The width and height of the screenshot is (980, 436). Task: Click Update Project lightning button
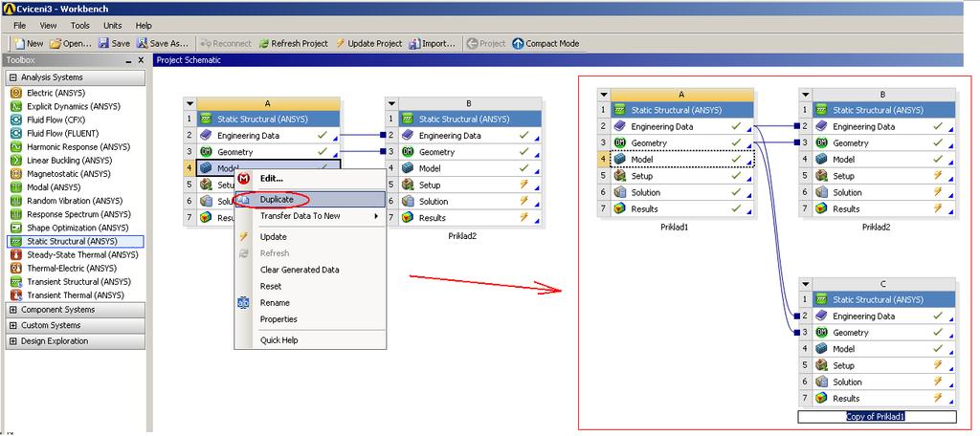[x=368, y=44]
